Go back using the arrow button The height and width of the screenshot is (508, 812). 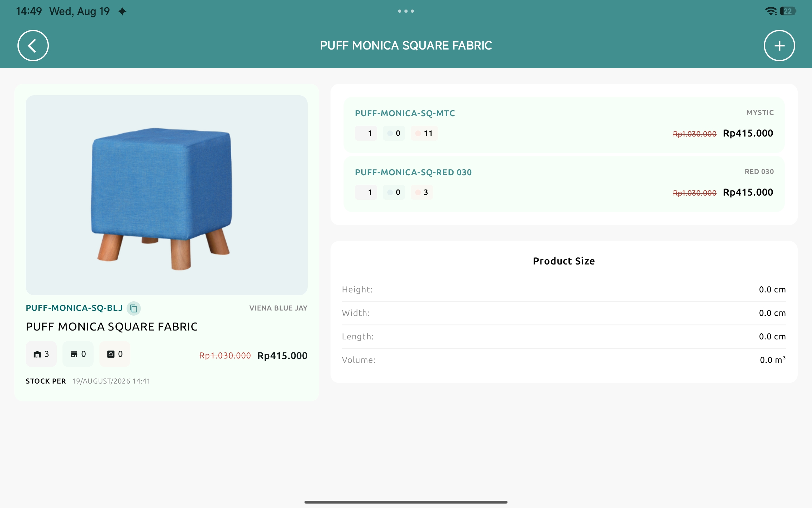33,45
